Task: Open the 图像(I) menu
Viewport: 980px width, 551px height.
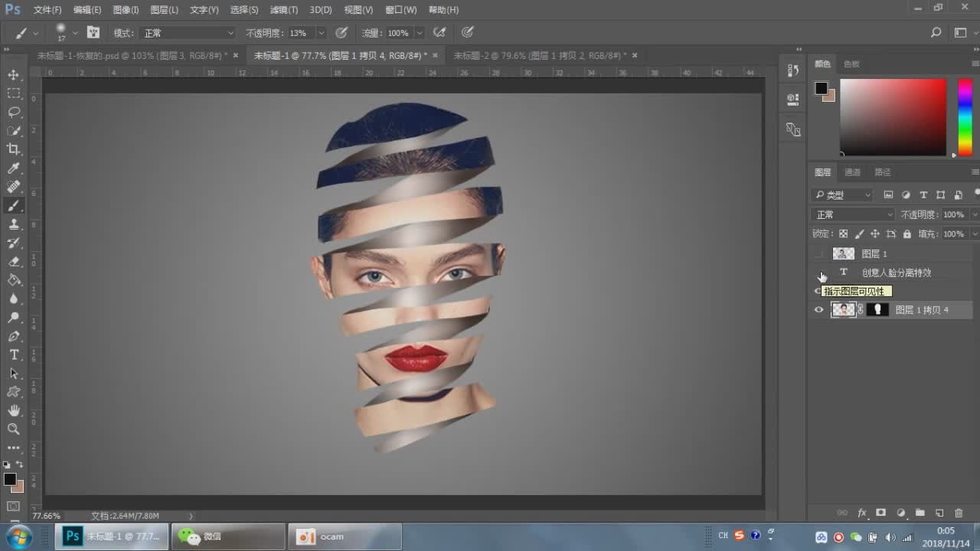Action: (126, 10)
